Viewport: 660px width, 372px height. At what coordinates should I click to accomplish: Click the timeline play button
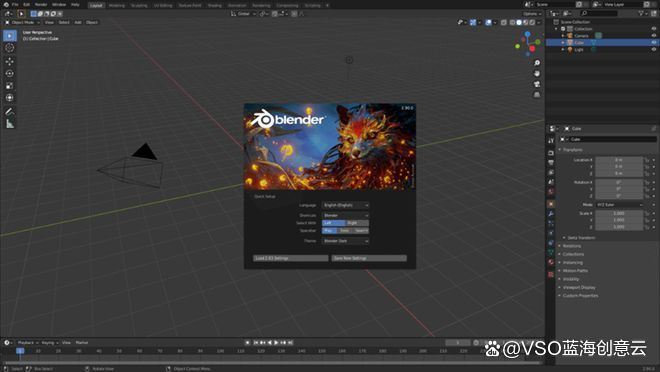point(276,343)
